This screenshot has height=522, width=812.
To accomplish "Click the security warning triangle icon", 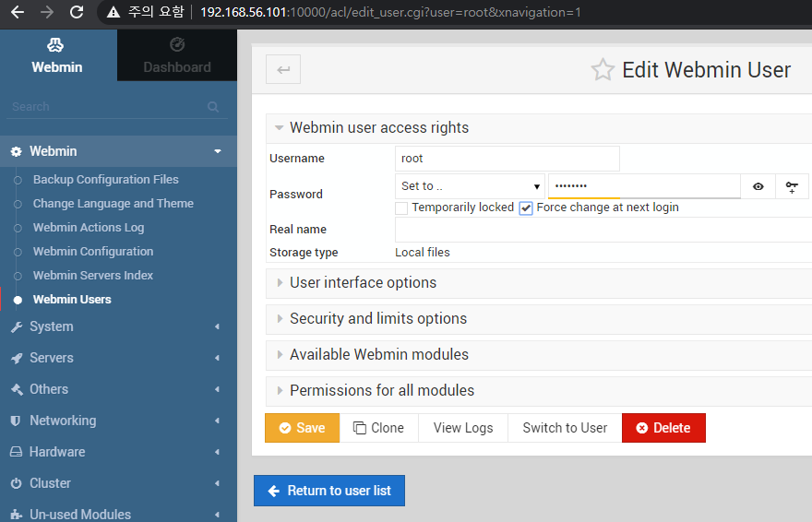I will (x=113, y=12).
